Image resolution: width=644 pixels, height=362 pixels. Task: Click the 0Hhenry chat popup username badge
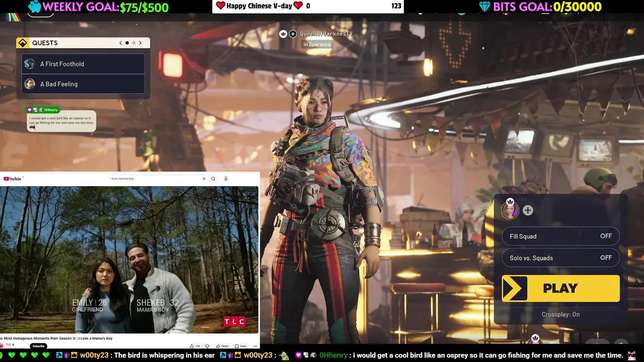43,110
